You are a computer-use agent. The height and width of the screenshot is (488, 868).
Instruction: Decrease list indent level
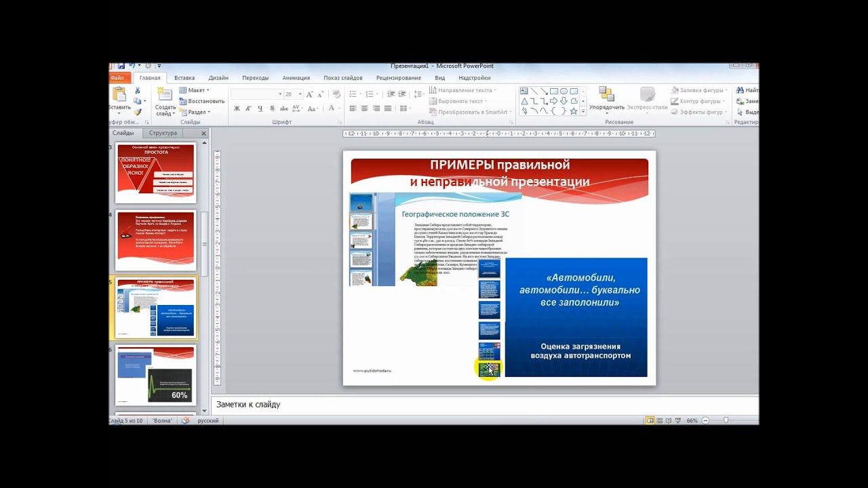(x=390, y=94)
